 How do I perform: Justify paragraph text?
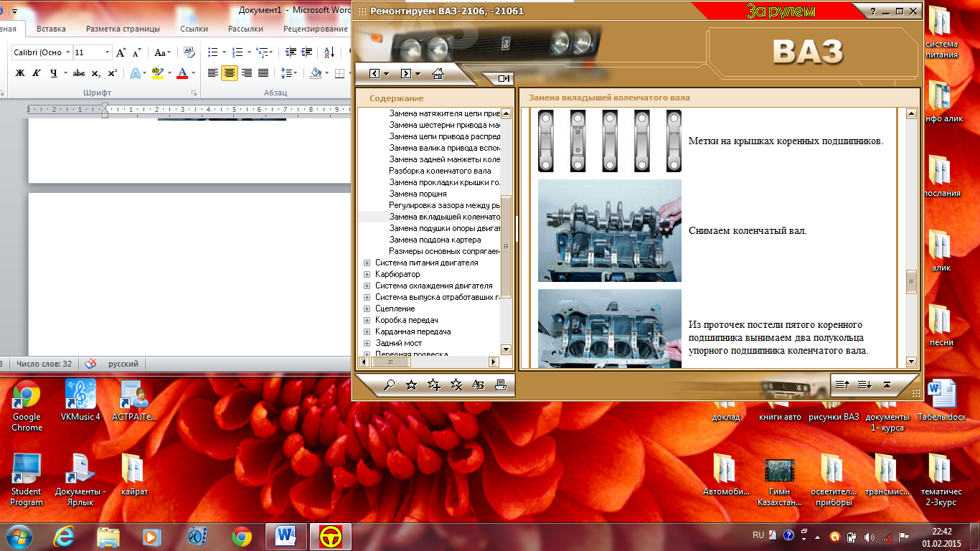pyautogui.click(x=263, y=73)
